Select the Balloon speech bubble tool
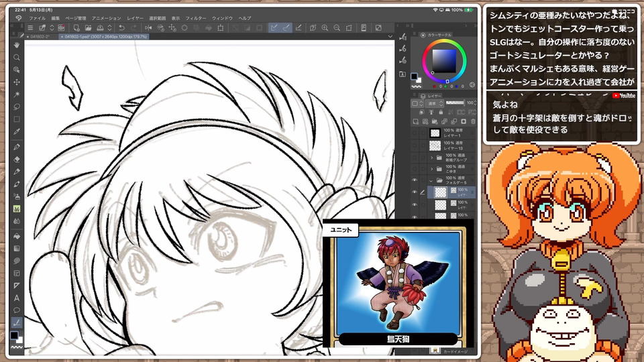Screen dimensions: 644x362 (x=16, y=310)
